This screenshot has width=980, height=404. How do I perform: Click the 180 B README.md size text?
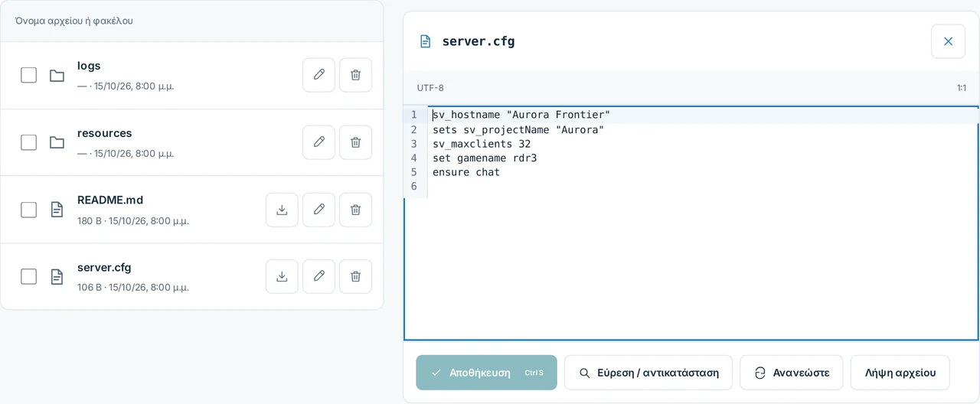point(89,220)
